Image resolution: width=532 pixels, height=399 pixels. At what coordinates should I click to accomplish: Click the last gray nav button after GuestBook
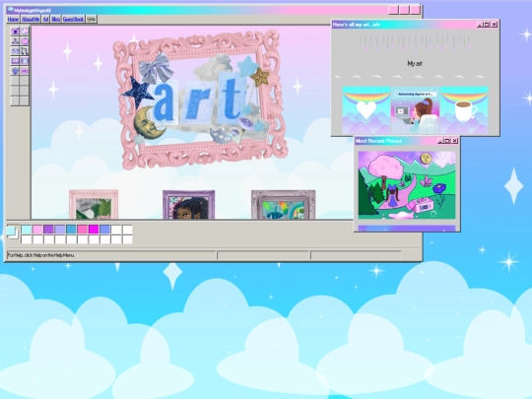[92, 19]
